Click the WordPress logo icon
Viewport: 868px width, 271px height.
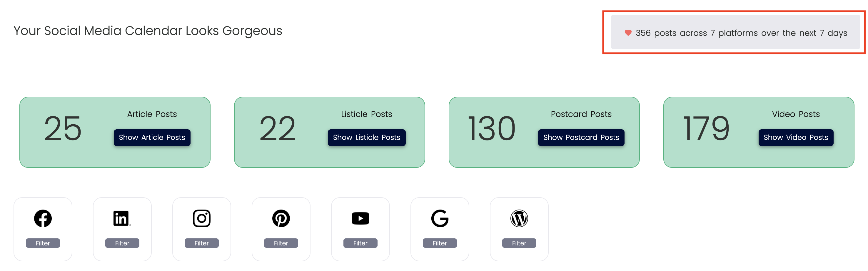pyautogui.click(x=519, y=218)
